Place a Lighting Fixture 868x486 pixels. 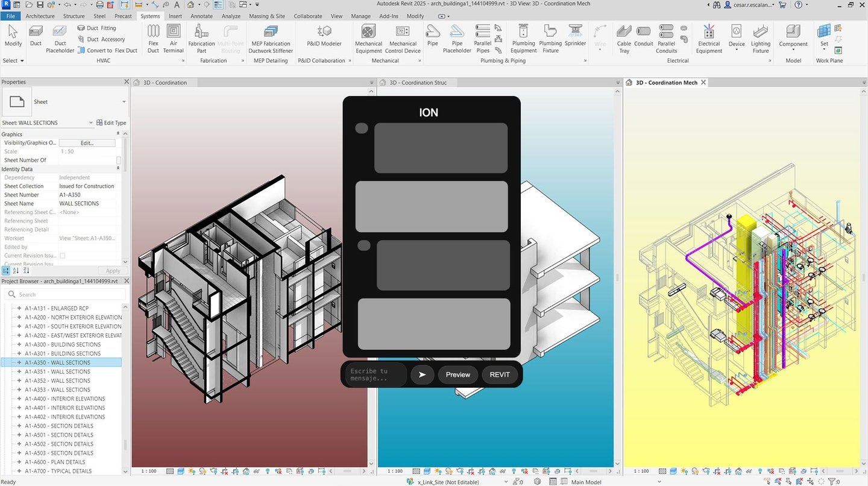(760, 39)
